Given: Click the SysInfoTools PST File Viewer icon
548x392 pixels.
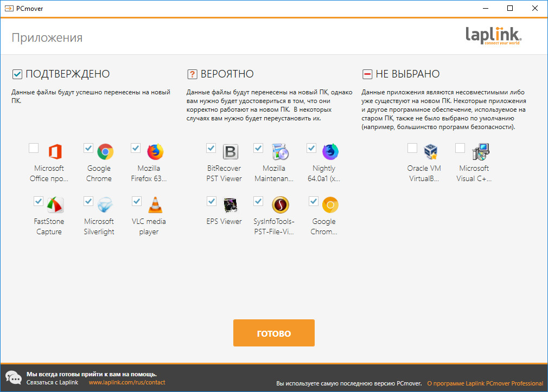Looking at the screenshot, I should pyautogui.click(x=281, y=205).
